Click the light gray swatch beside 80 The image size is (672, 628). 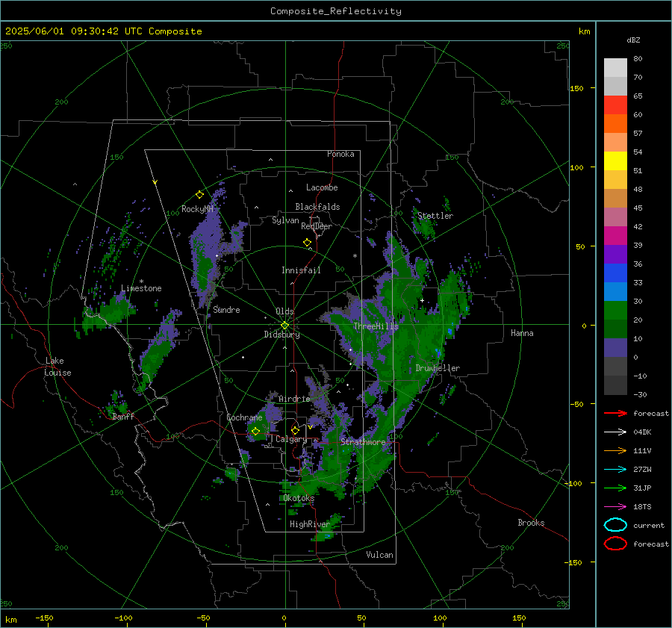[x=615, y=68]
